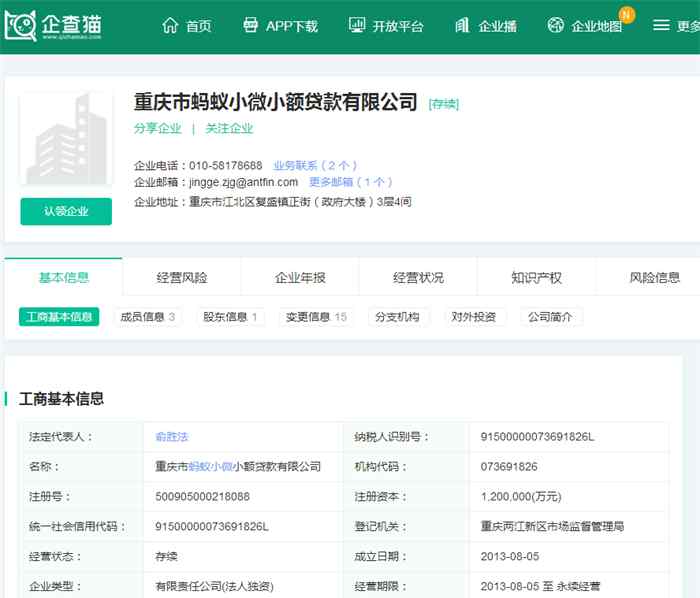Switch to 经营风险 tab
Viewport: 700px width, 598px height.
point(182,278)
